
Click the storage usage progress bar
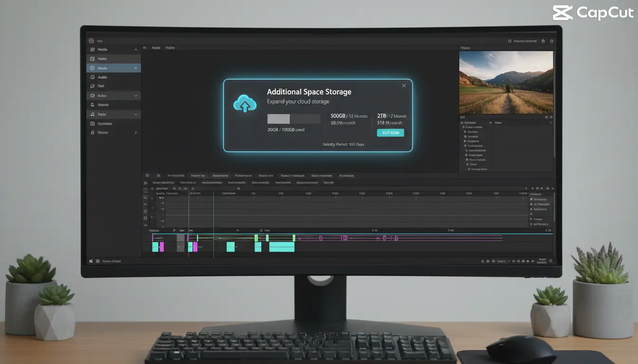(294, 119)
